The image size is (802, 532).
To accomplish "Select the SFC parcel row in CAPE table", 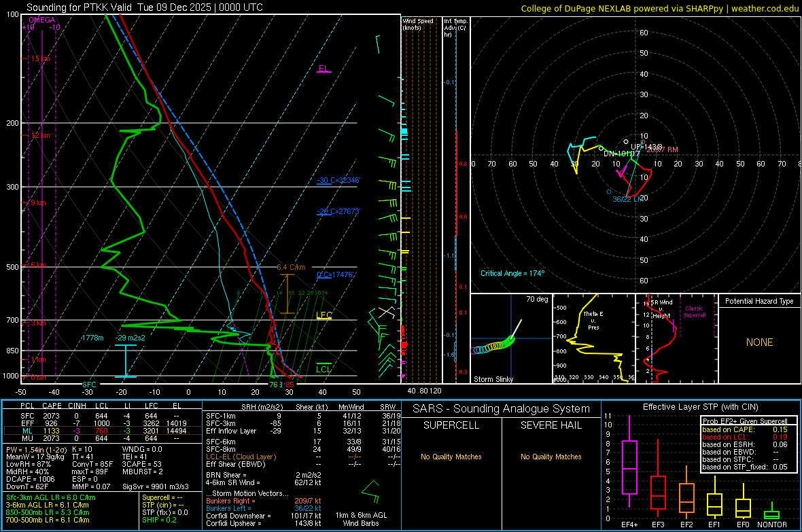I will (101, 416).
